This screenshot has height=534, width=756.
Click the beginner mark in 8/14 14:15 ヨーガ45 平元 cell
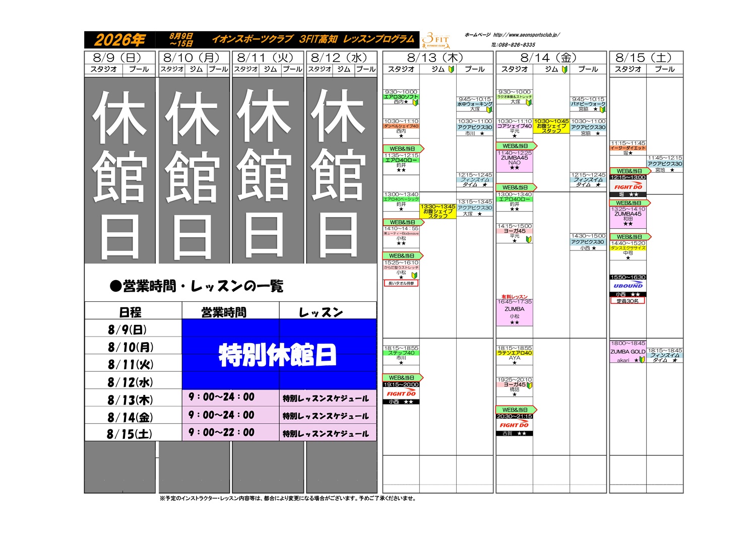(529, 240)
